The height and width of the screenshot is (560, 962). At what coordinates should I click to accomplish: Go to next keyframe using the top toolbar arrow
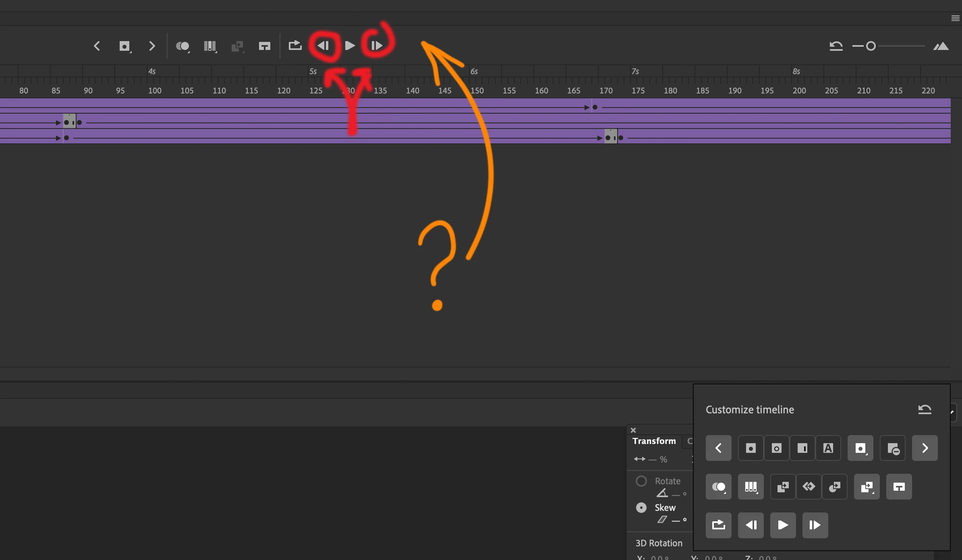[x=152, y=46]
